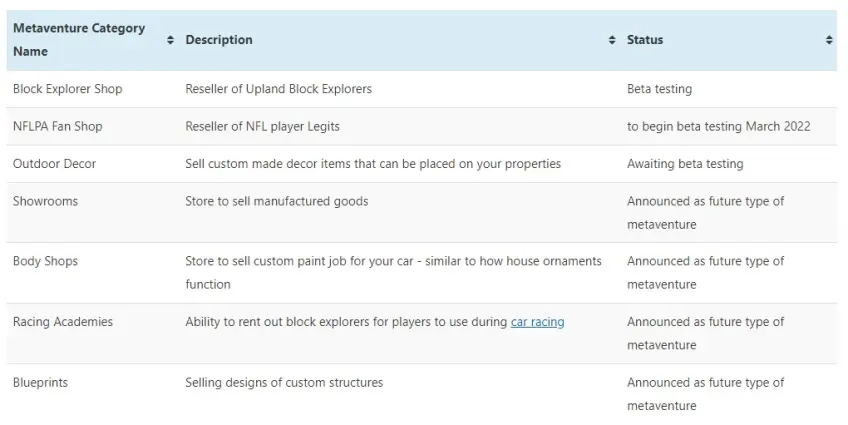
Task: Select the Block Explorer Shop cell
Action: tap(68, 89)
